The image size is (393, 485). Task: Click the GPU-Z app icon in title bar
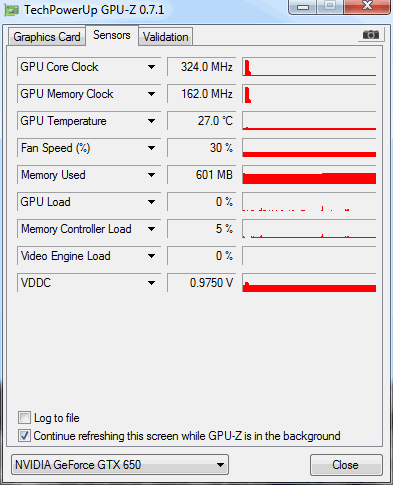point(12,11)
